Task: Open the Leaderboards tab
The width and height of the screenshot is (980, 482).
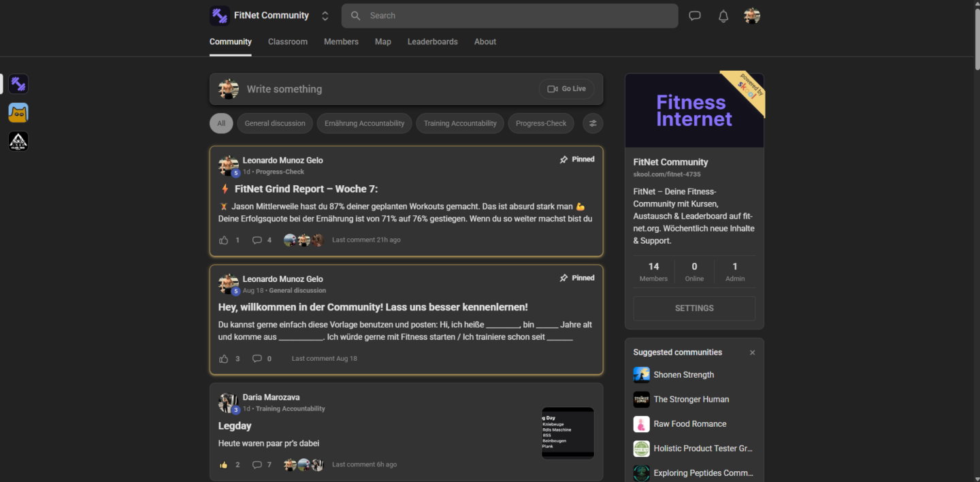Action: (x=432, y=42)
